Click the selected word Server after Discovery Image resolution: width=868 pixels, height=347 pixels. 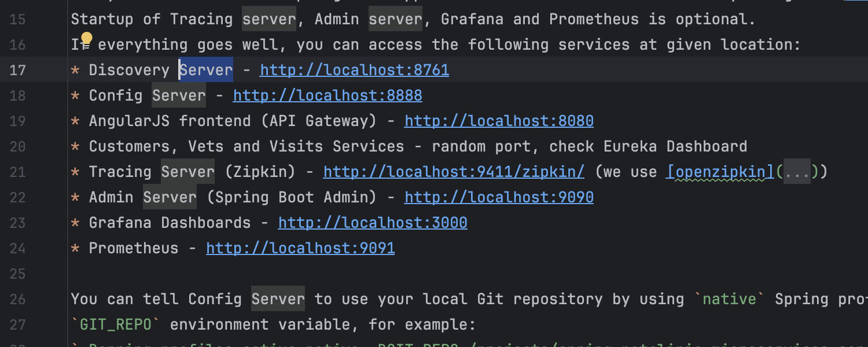(x=206, y=70)
